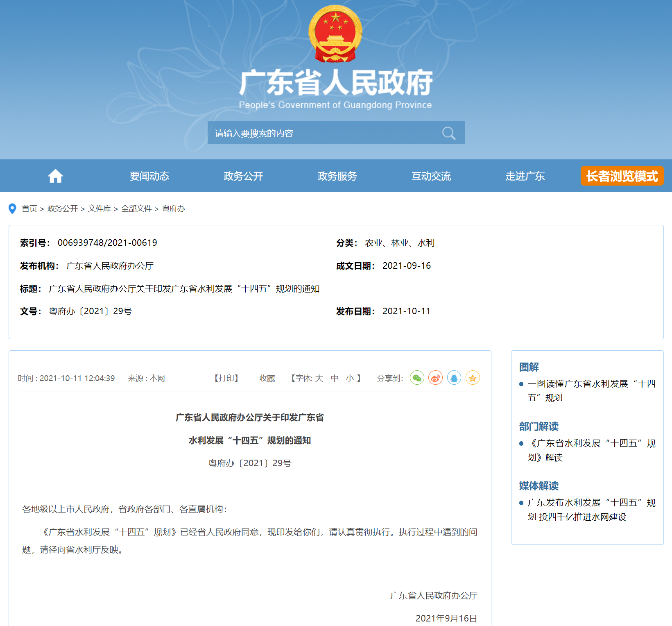Go to 文件库 in breadcrumb
Image resolution: width=672 pixels, height=626 pixels.
(100, 209)
